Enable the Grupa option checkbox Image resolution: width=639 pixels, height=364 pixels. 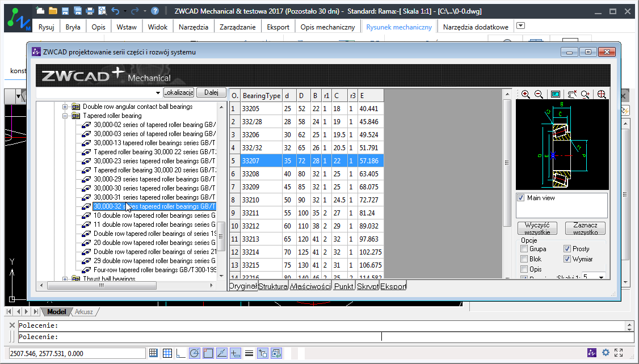click(x=524, y=249)
